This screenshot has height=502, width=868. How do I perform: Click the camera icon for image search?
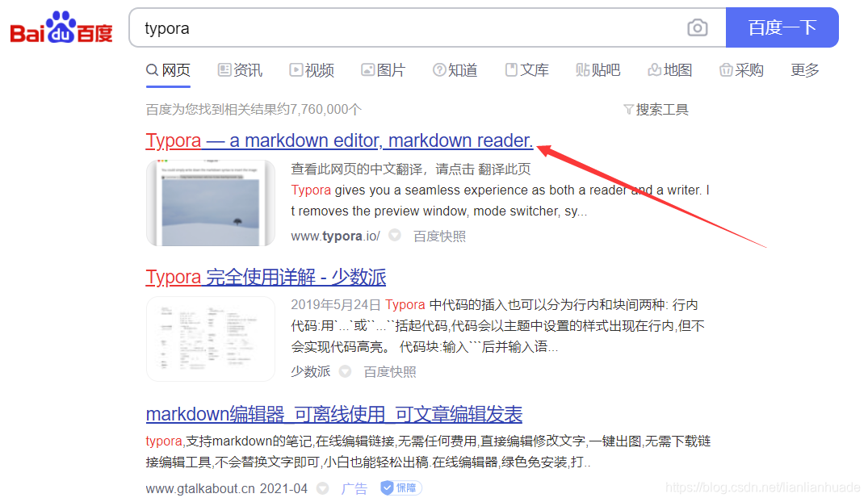(x=697, y=27)
